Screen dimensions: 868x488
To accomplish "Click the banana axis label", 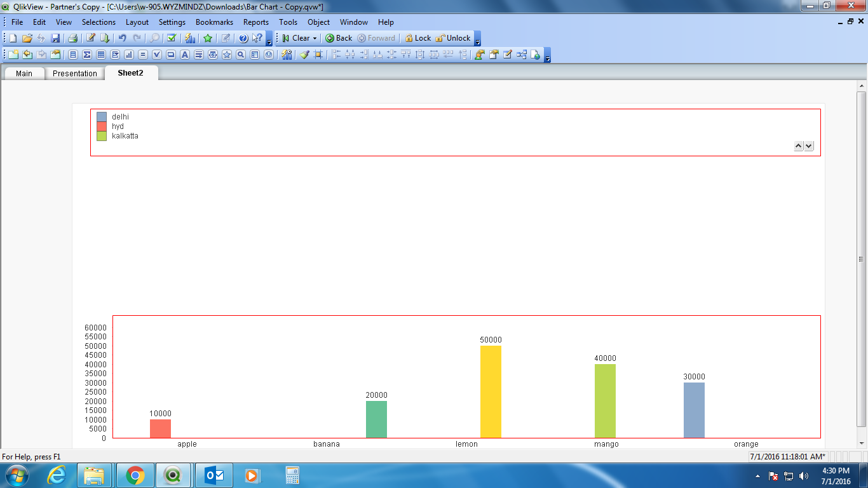I will point(327,444).
